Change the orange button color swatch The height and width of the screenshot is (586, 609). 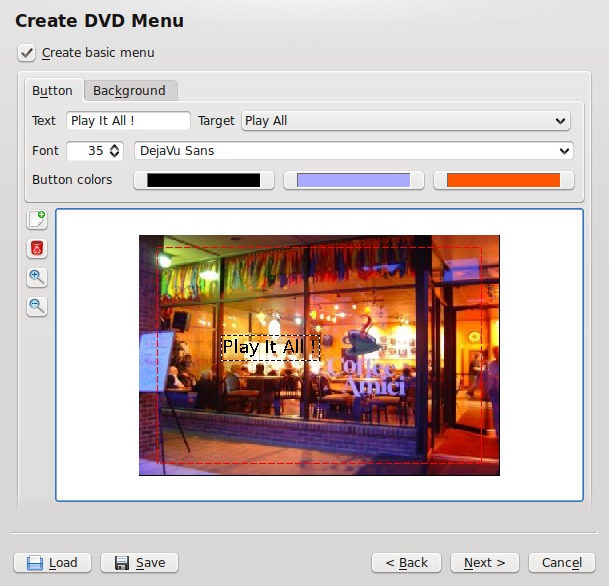click(x=503, y=180)
